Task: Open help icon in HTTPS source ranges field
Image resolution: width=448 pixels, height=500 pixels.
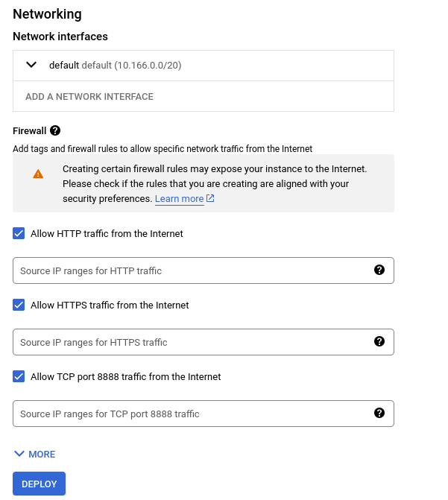Action: click(x=379, y=341)
